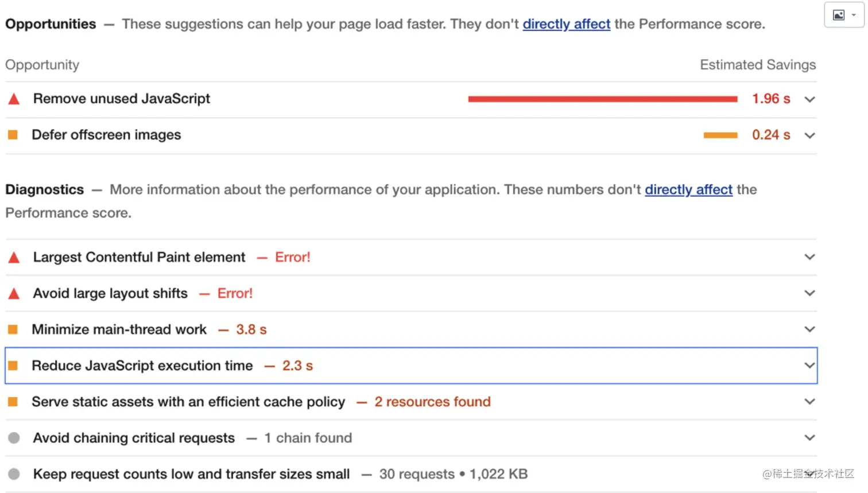Screen dimensions: 868x493
Task: Open the Opportunities 'directly affect' link
Action: (x=566, y=24)
